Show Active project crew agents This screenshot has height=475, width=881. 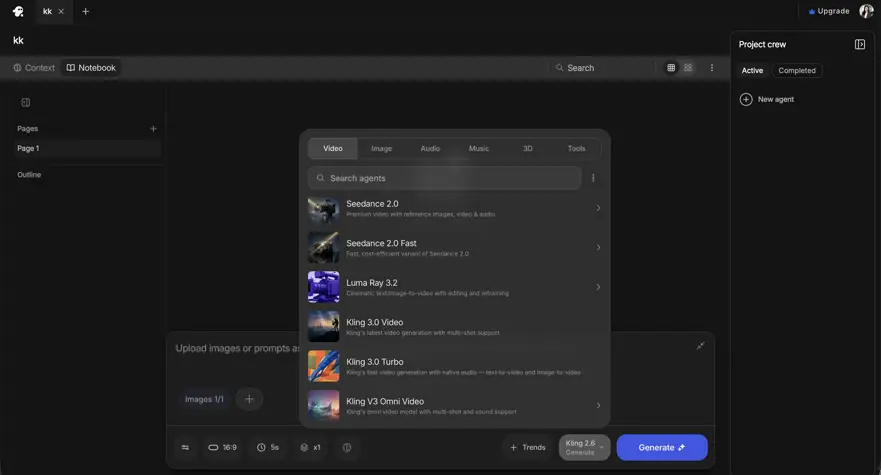tap(752, 70)
